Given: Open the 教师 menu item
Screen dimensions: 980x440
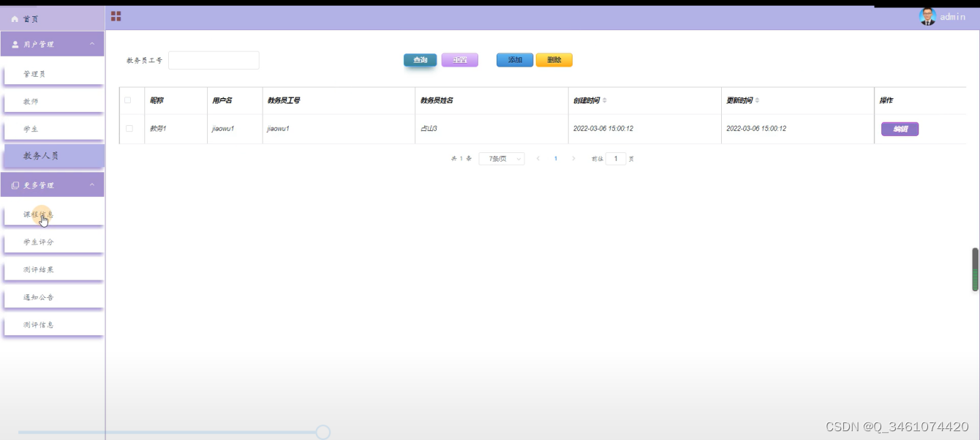Looking at the screenshot, I should (x=53, y=102).
